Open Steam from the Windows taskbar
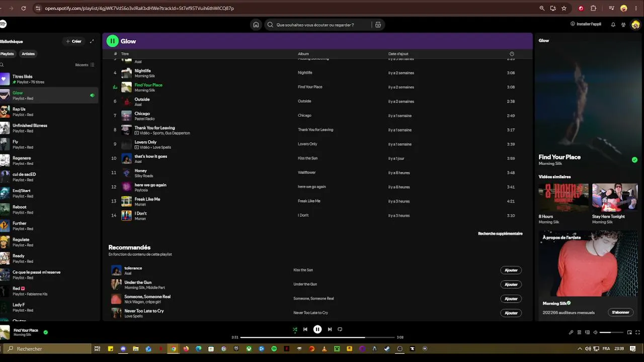The image size is (644, 362). pos(387,348)
